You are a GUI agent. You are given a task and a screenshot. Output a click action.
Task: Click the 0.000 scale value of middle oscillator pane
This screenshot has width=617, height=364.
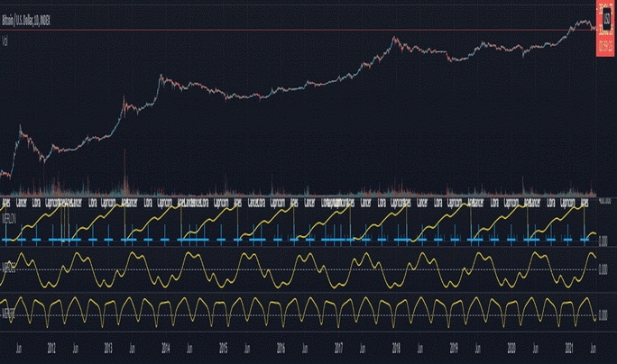coord(603,269)
